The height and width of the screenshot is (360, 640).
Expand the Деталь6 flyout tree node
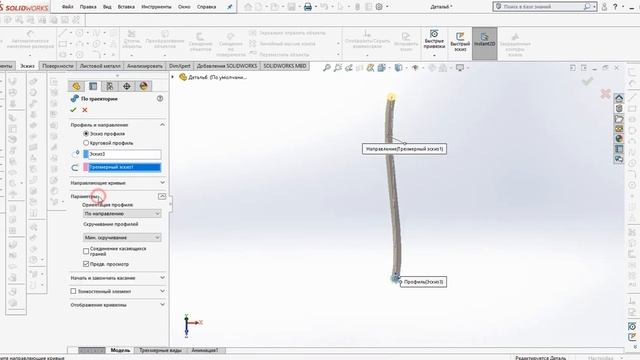click(173, 77)
